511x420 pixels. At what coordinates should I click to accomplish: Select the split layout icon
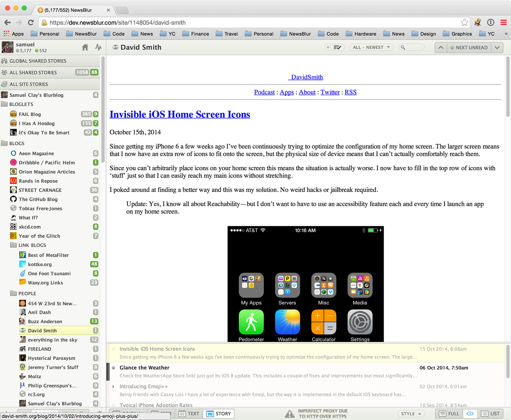(470, 414)
